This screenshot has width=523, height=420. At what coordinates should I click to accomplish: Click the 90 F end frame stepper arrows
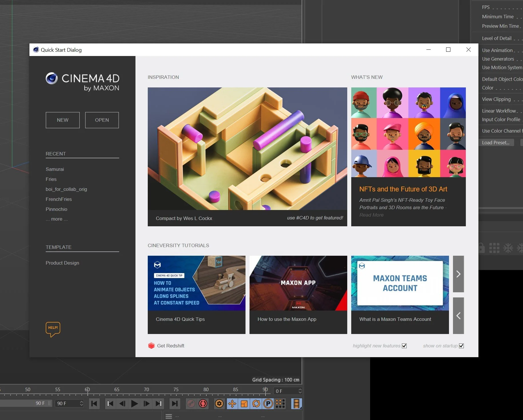pyautogui.click(x=81, y=403)
